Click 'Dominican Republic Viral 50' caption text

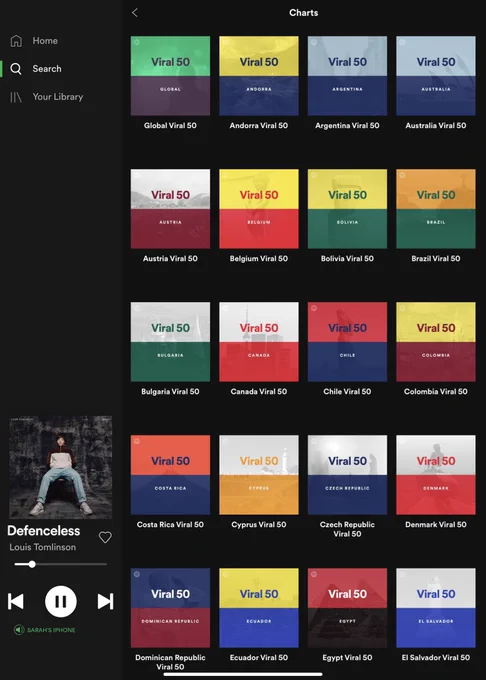pos(170,662)
